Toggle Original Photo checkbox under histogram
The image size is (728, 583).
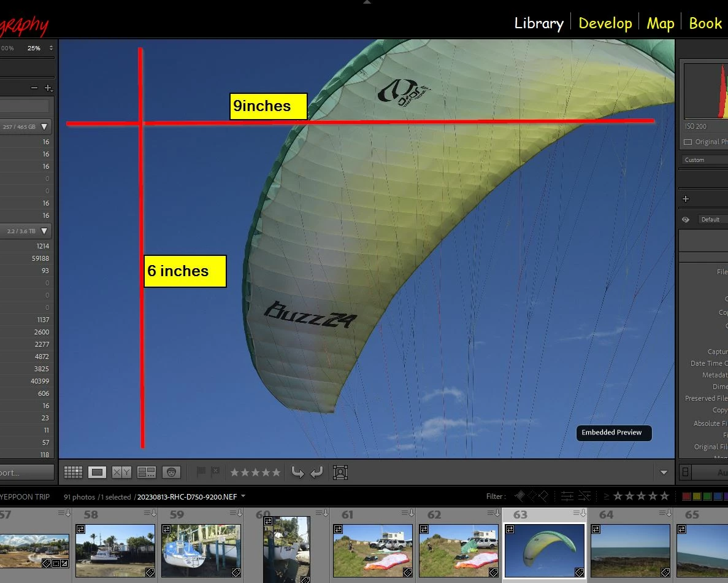point(688,142)
